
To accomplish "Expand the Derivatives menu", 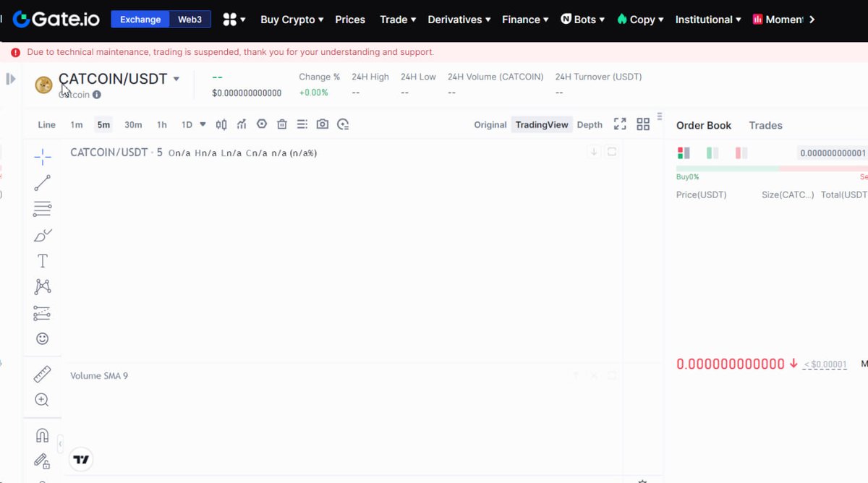I will point(459,20).
